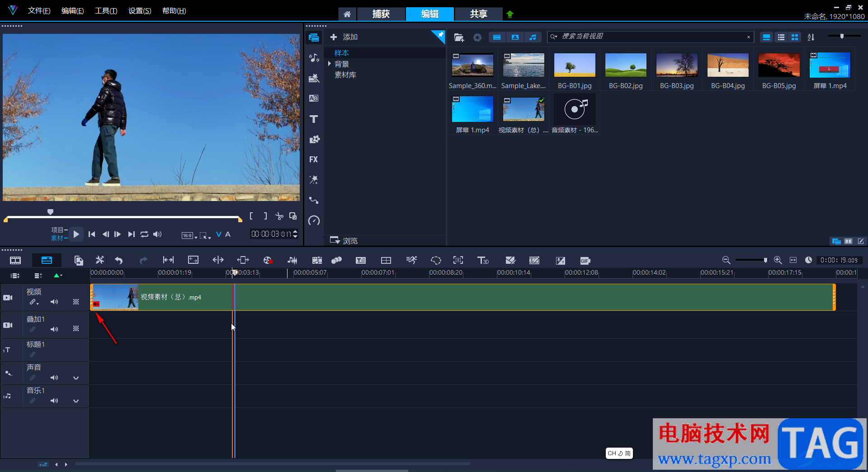Open the Template library panel icon
868x472 pixels.
tap(314, 78)
